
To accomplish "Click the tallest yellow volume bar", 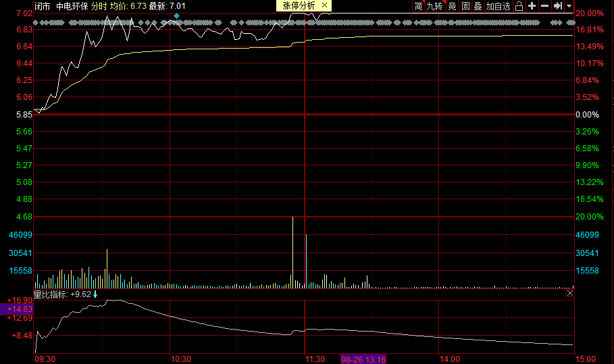I will [293, 252].
